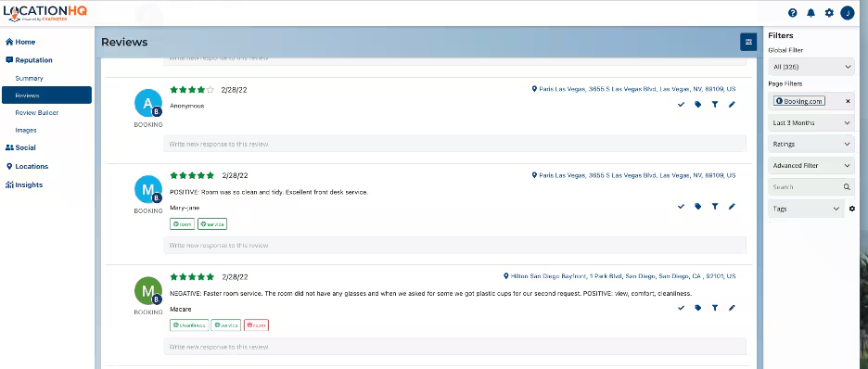868x369 pixels.
Task: Click pencil edit icon on Anonymous review
Action: (x=732, y=104)
